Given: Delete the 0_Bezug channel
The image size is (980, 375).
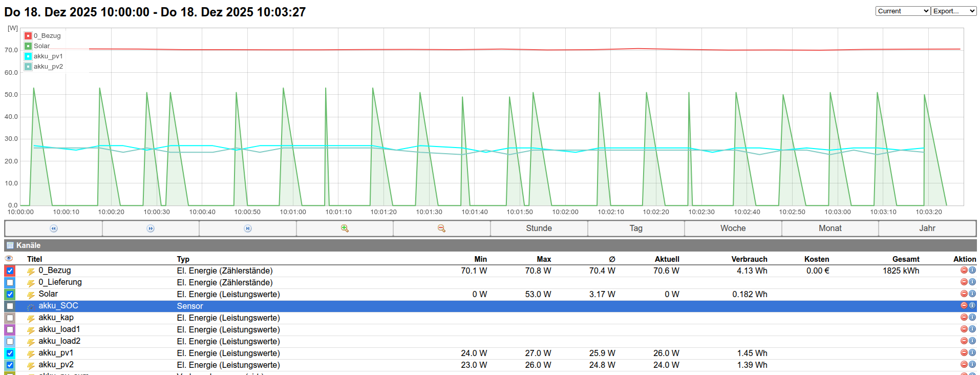Looking at the screenshot, I should tap(964, 270).
